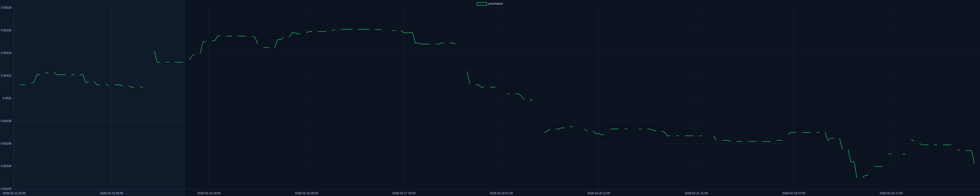This screenshot has height=196, width=980.
Task: Select the 2026-02-13 09:00 x-axis label
Action: [111, 193]
